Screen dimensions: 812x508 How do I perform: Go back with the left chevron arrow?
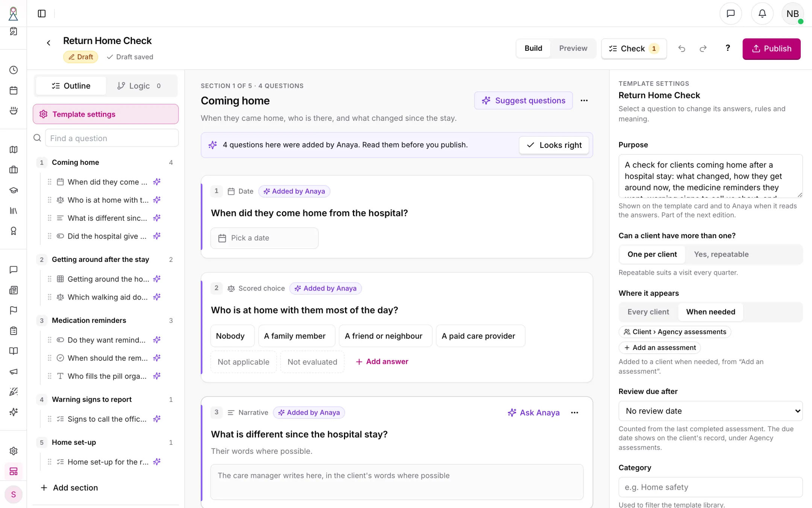[48, 43]
